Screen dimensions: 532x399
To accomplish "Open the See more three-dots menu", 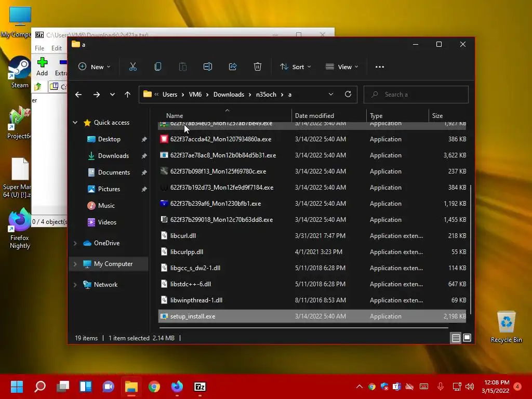I will [x=380, y=67].
